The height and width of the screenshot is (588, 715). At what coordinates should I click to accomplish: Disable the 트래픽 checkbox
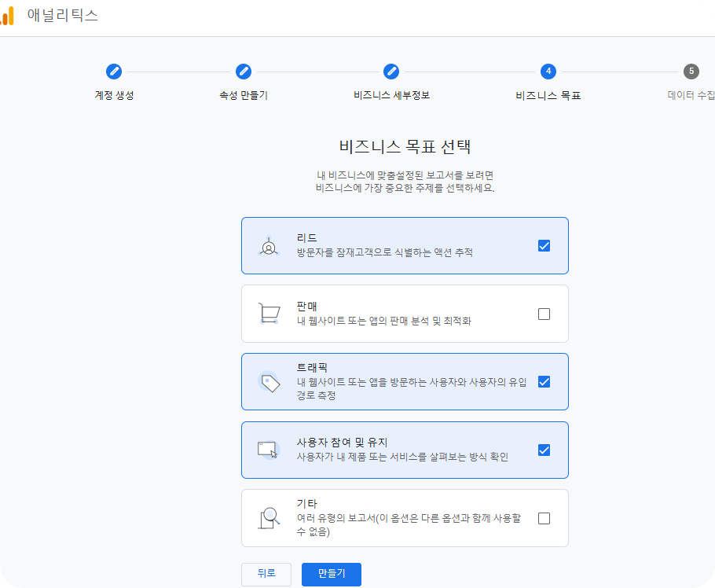(544, 381)
